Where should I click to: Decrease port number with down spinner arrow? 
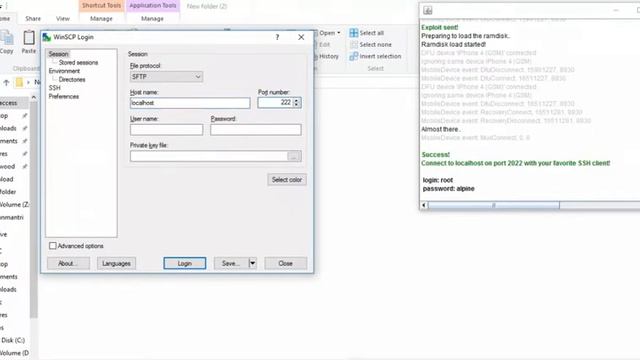click(x=297, y=105)
